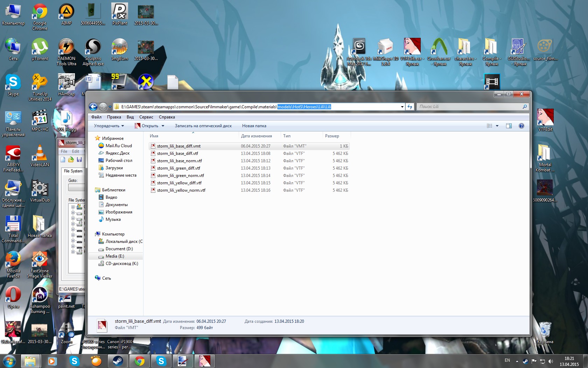The image size is (588, 368).
Task: Open Google Chrome desktop shortcut
Action: click(x=40, y=17)
